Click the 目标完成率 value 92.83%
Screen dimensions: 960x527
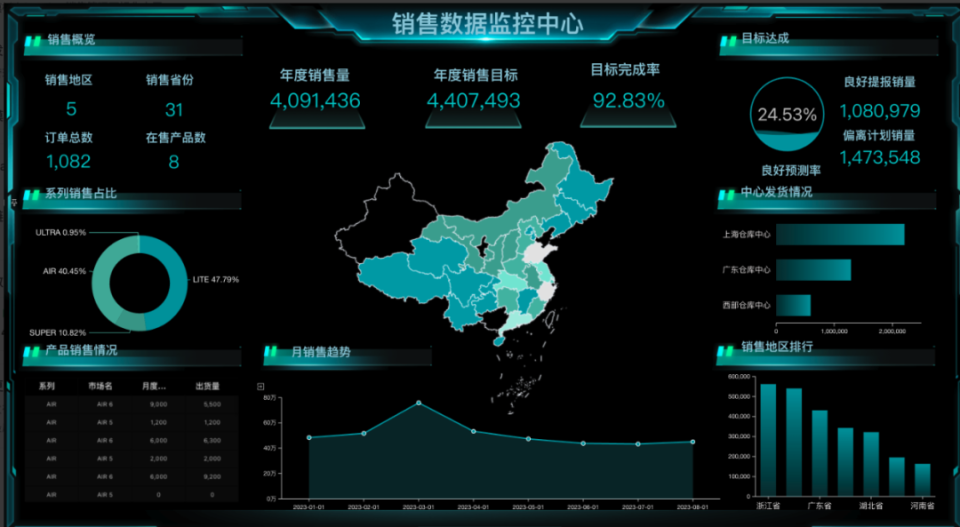pos(628,100)
